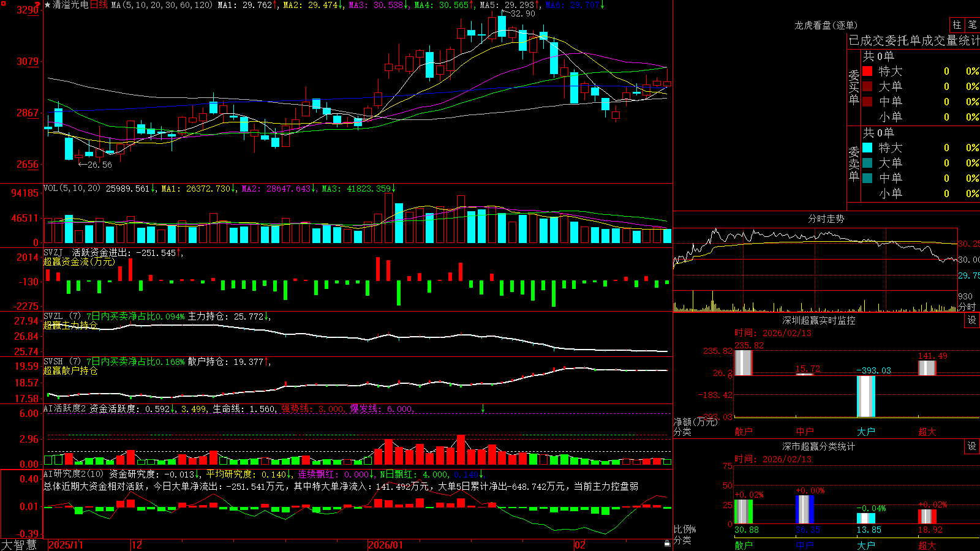Jump to month 12 on the time axis
980x551 pixels.
[x=137, y=545]
